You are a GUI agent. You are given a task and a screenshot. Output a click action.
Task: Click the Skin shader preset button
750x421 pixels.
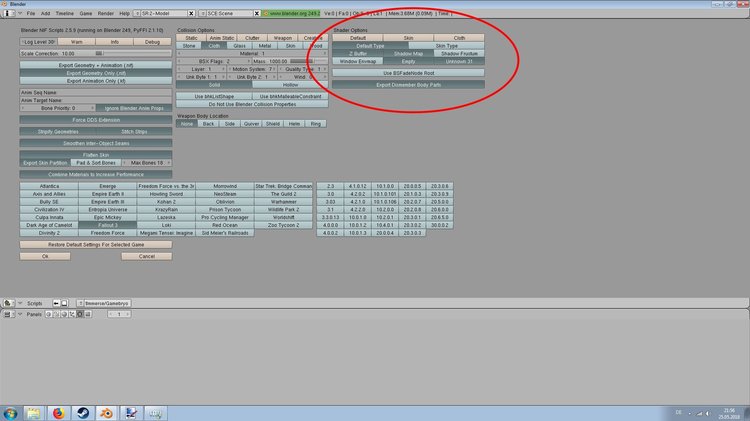[408, 38]
